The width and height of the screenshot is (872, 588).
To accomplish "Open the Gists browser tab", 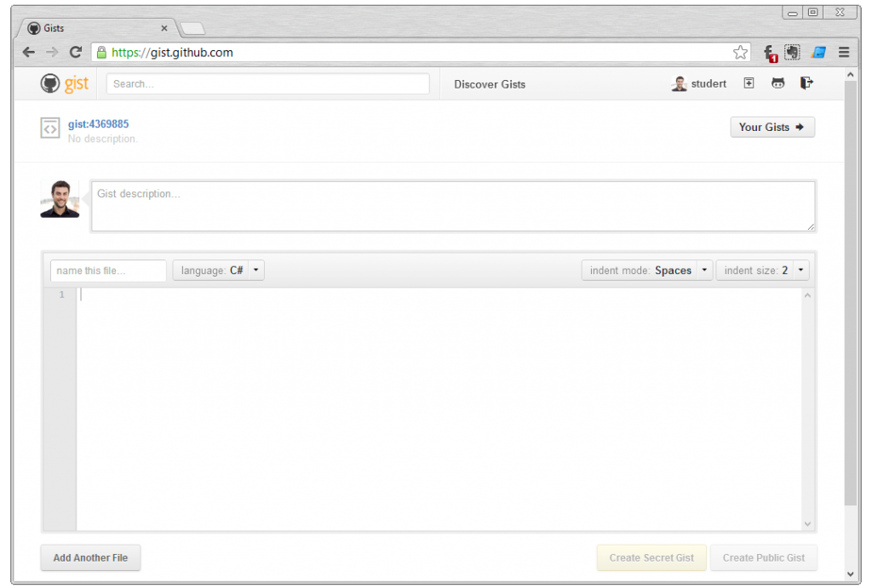I will 97,28.
